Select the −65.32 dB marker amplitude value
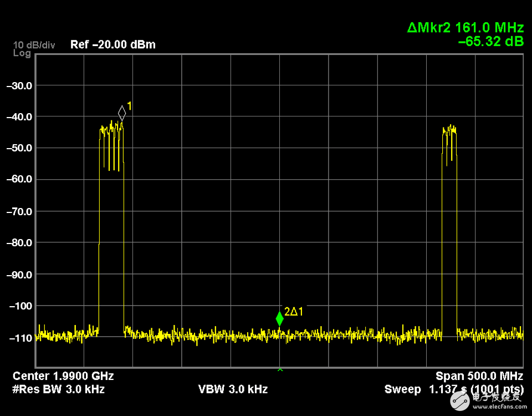 tap(490, 40)
